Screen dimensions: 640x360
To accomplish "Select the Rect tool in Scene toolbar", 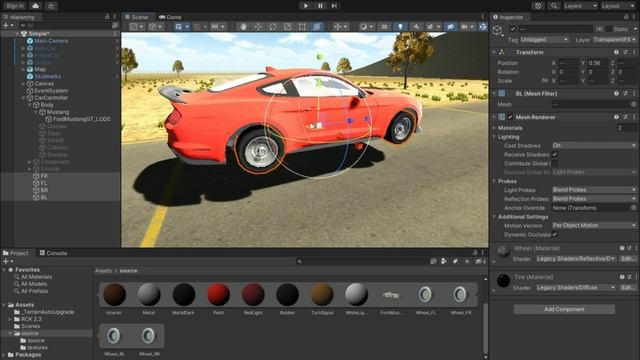I will [x=302, y=27].
